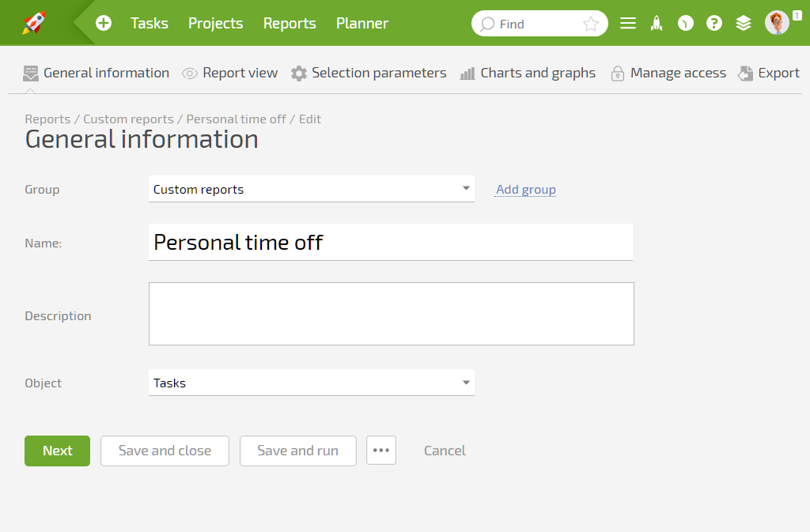Viewport: 810px width, 532px height.
Task: Open the Group dropdown showing Custom reports
Action: pos(312,189)
